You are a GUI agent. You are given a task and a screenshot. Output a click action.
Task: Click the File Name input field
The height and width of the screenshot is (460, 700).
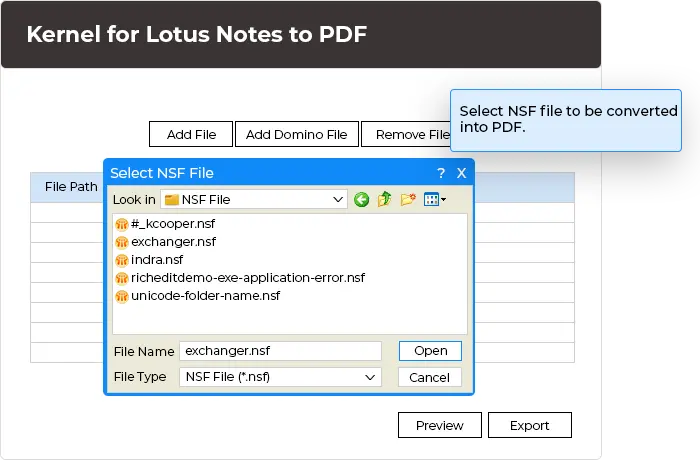[280, 351]
